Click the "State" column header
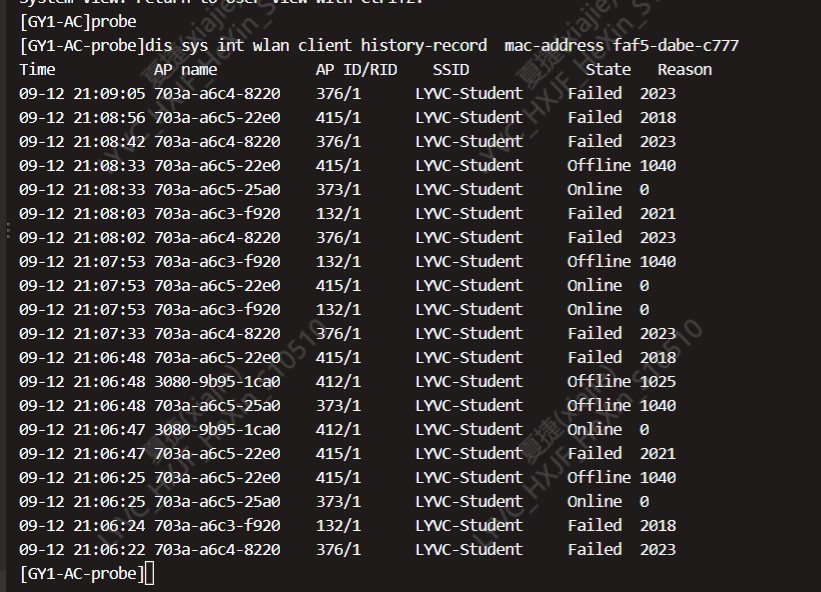The image size is (821, 592). pos(608,70)
